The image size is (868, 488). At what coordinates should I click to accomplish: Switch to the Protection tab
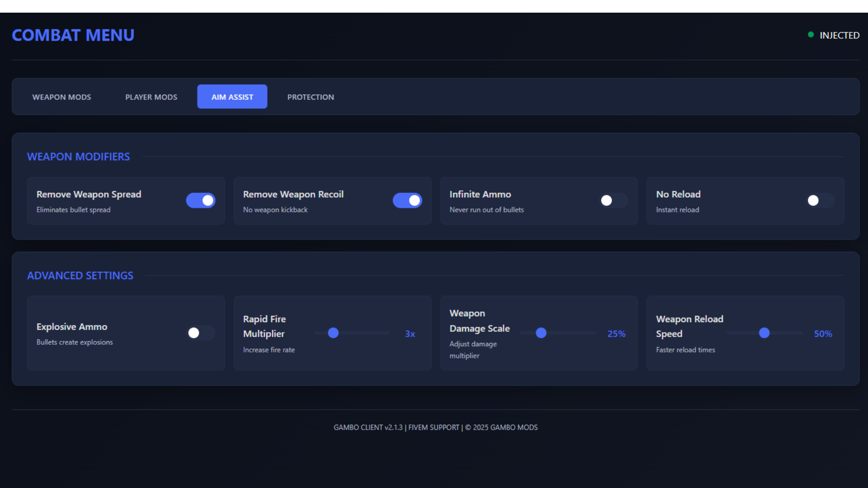(311, 97)
